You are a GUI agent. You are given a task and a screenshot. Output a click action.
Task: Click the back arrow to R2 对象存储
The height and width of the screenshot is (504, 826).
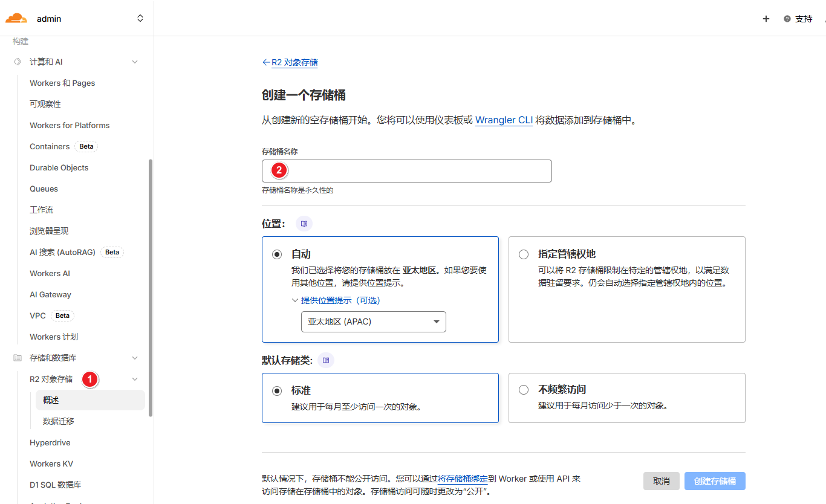(x=266, y=62)
